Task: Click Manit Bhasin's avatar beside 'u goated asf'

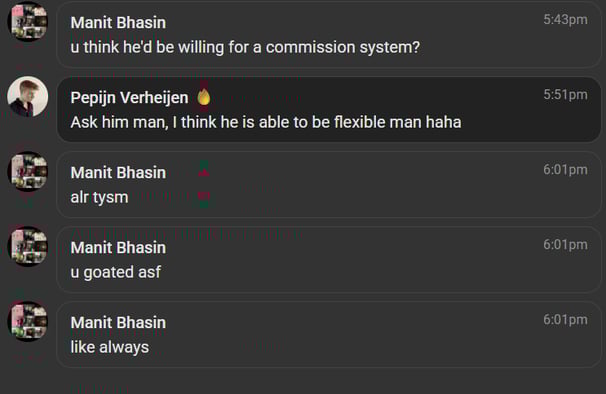Action: pos(28,247)
